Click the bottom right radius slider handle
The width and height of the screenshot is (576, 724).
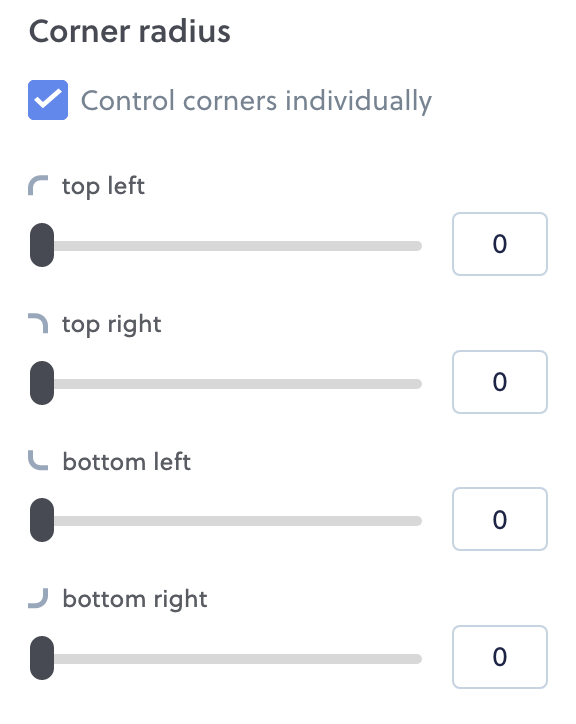point(42,658)
